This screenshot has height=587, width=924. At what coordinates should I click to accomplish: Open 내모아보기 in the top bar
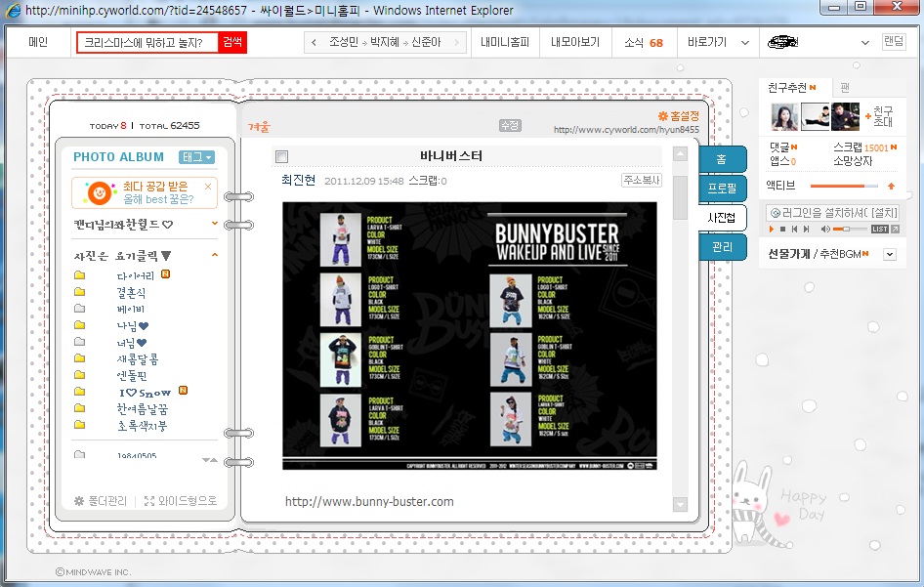(x=575, y=42)
